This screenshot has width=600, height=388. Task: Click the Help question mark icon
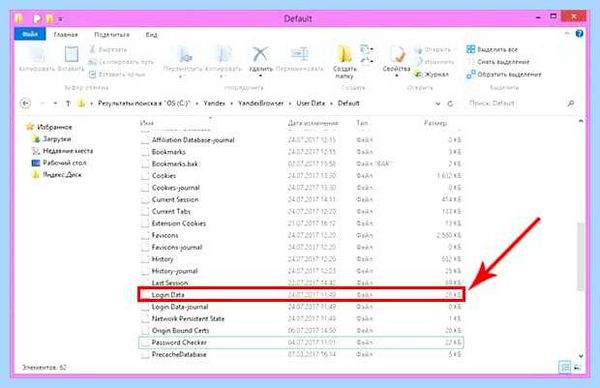coord(579,34)
